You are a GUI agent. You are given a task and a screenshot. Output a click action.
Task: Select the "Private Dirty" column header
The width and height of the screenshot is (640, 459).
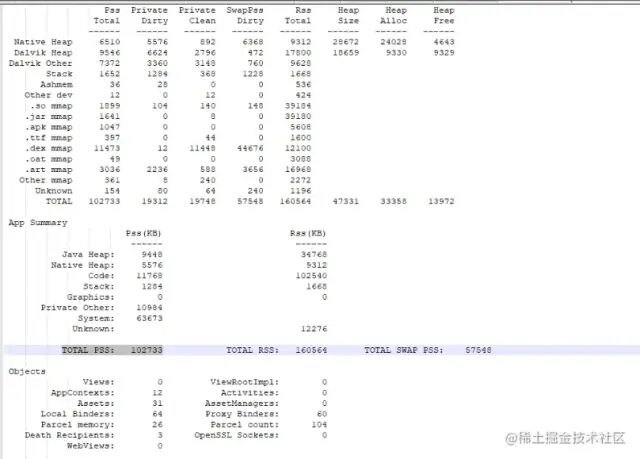click(149, 16)
